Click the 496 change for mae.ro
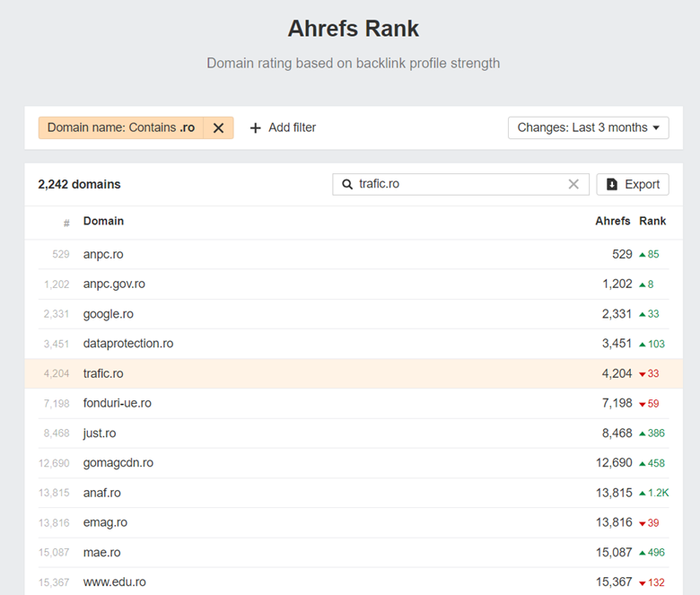The image size is (700, 595). (x=652, y=553)
